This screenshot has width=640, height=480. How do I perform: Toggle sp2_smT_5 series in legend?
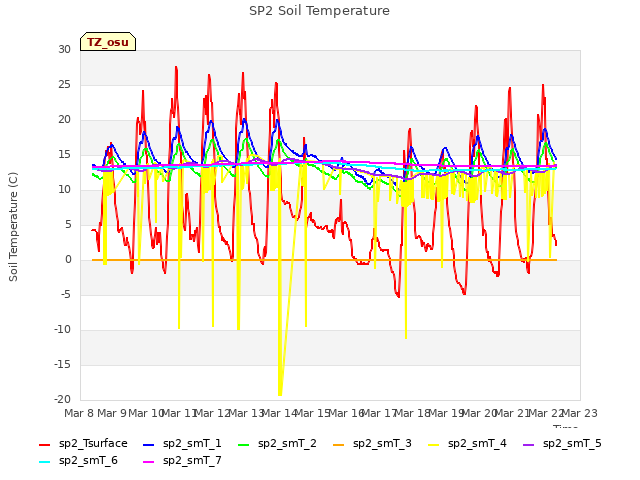562,444
